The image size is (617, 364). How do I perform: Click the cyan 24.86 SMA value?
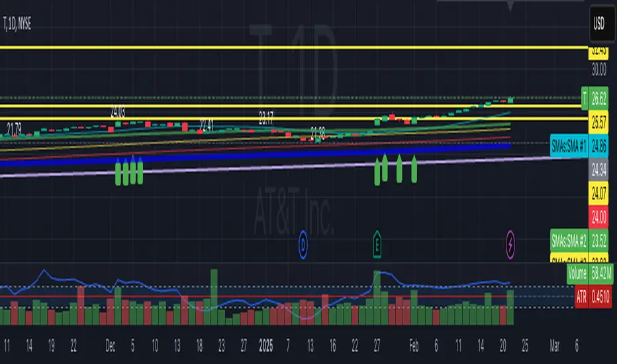599,146
